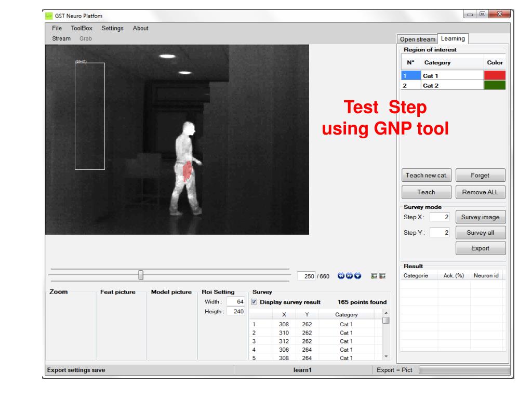The image size is (532, 399).
Task: Click the green color swatch for Cat 2
Action: click(x=494, y=85)
